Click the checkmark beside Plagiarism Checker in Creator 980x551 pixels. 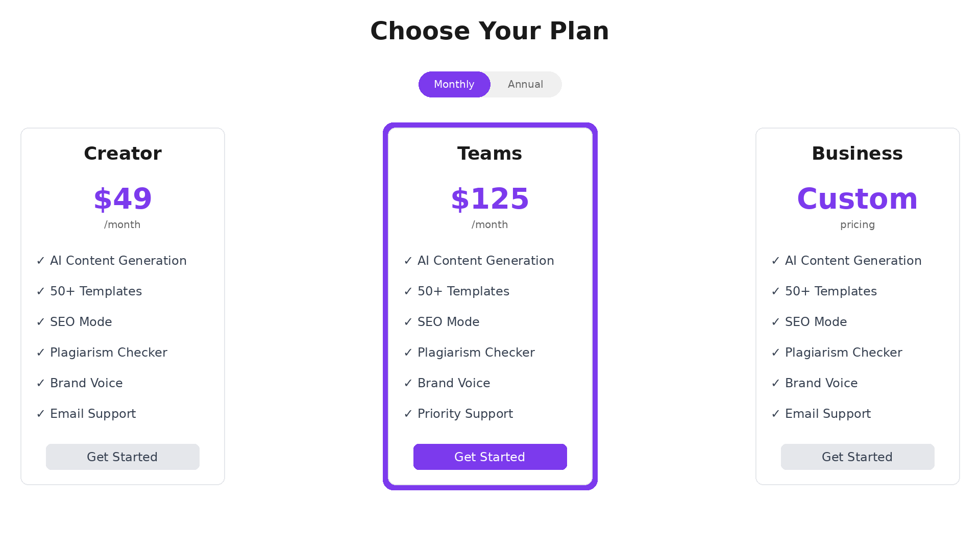pos(41,353)
